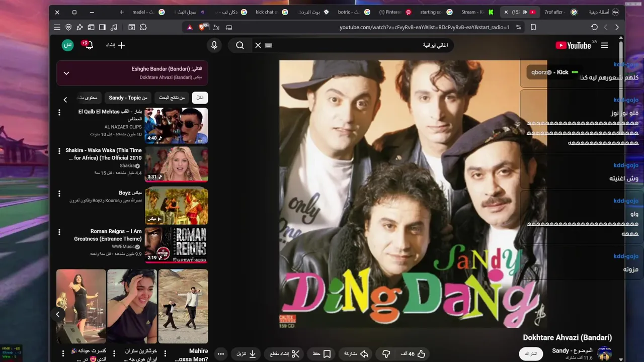Open the on-screen keyboard icon in search box
The image size is (644, 362).
[269, 45]
